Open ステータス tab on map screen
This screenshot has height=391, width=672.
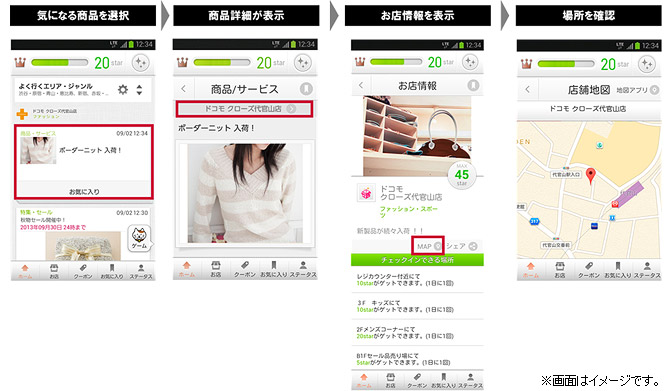tap(647, 270)
